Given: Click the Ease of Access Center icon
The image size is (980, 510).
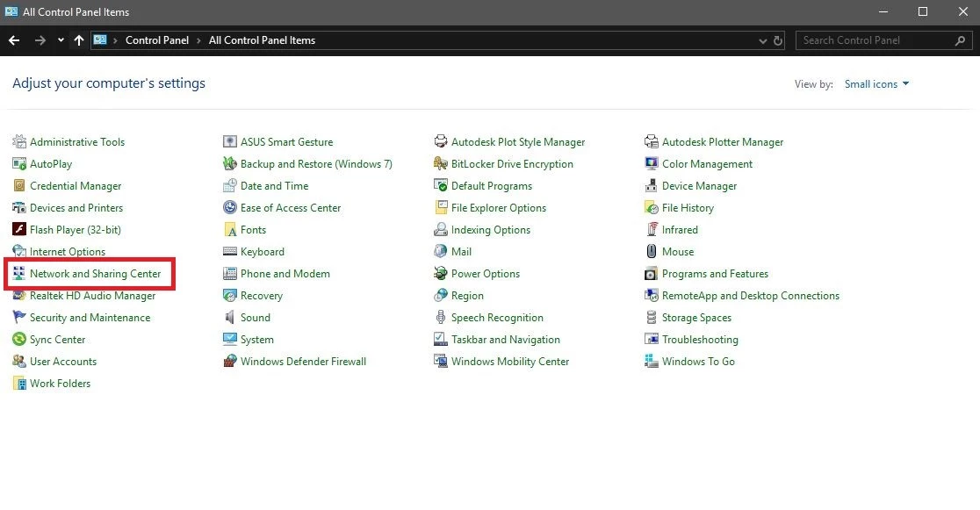Looking at the screenshot, I should tap(230, 207).
